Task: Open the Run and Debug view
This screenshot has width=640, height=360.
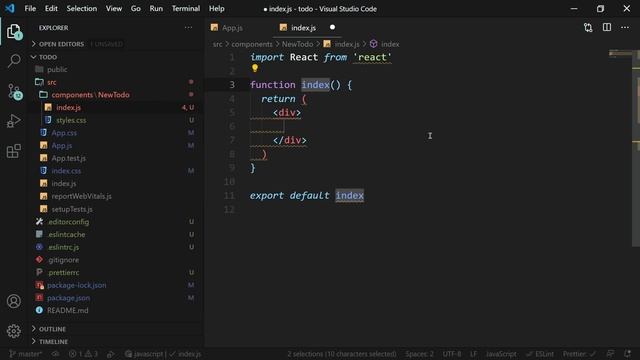Action: (x=14, y=121)
